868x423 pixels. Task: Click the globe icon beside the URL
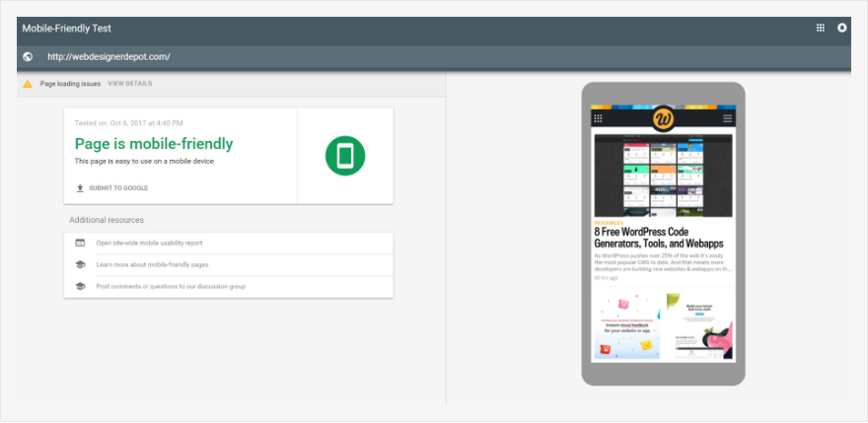pos(28,57)
